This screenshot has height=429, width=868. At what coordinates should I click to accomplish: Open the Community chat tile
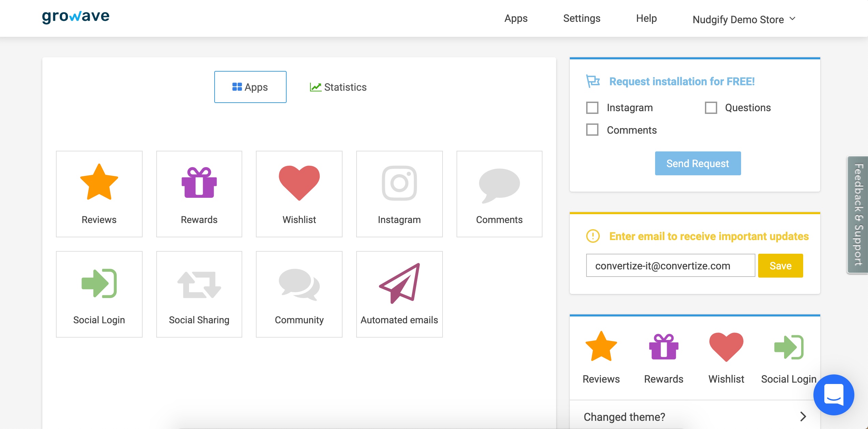click(299, 294)
